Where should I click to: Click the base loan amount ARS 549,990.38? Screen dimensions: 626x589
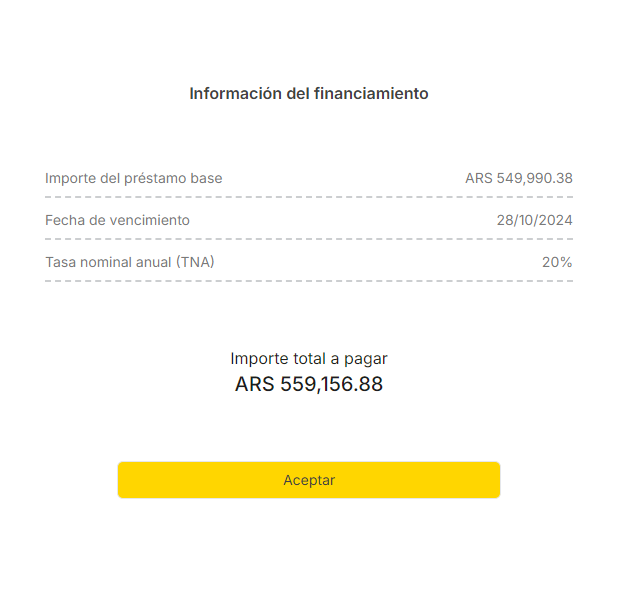(518, 179)
